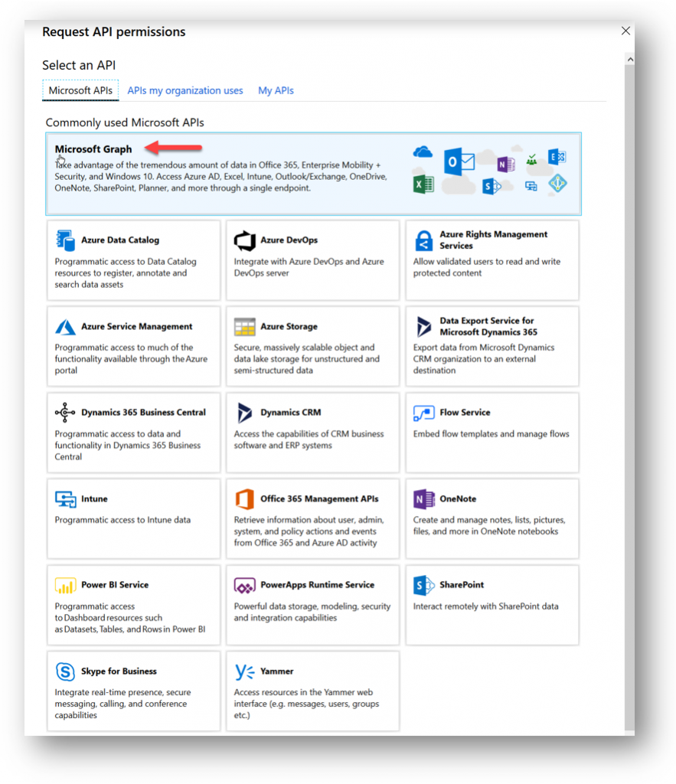The width and height of the screenshot is (676, 784).
Task: Click 'Interact remotely with SharePoint data' text
Action: (x=485, y=606)
